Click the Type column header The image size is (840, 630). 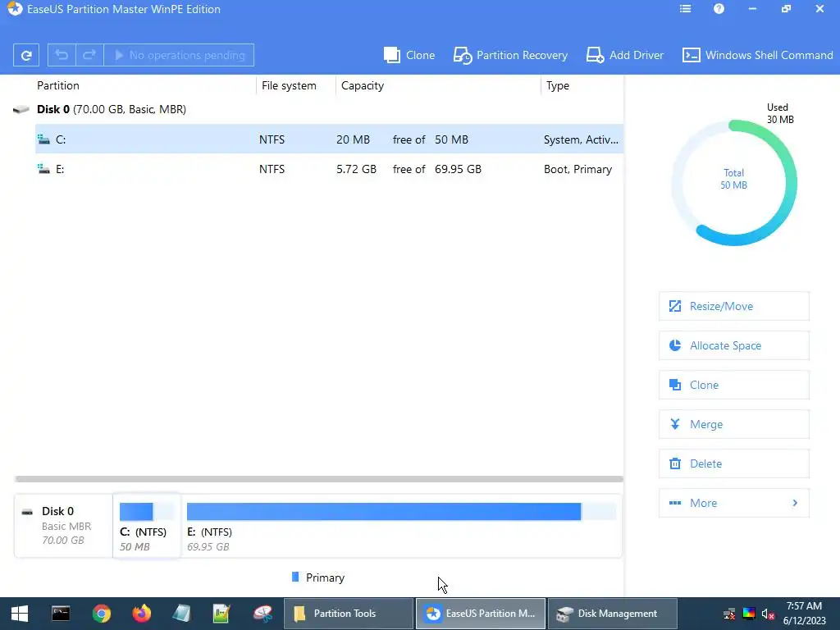point(558,85)
